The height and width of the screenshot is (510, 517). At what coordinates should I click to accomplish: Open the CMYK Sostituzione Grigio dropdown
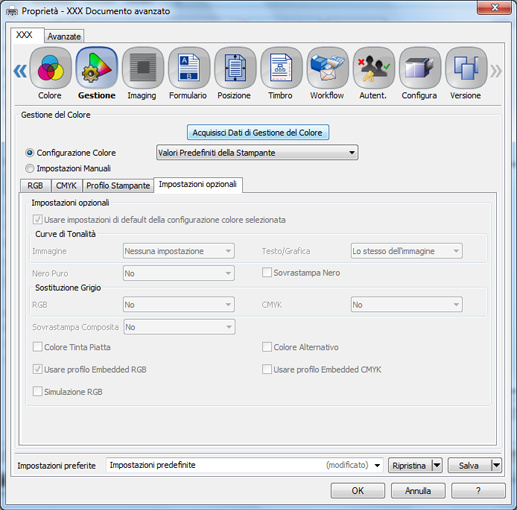pos(407,304)
